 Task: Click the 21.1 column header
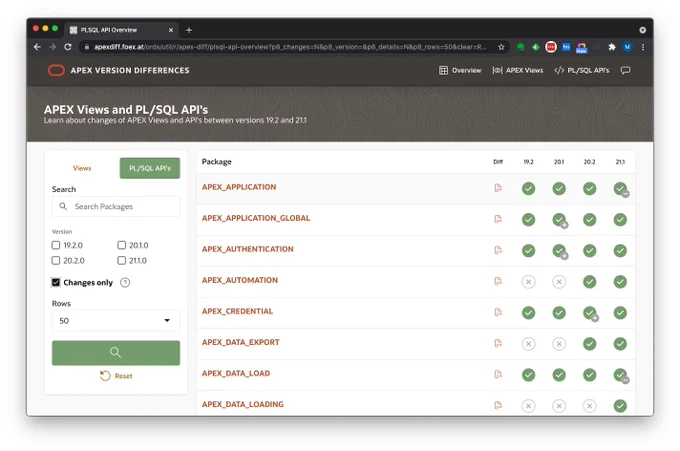pos(620,162)
